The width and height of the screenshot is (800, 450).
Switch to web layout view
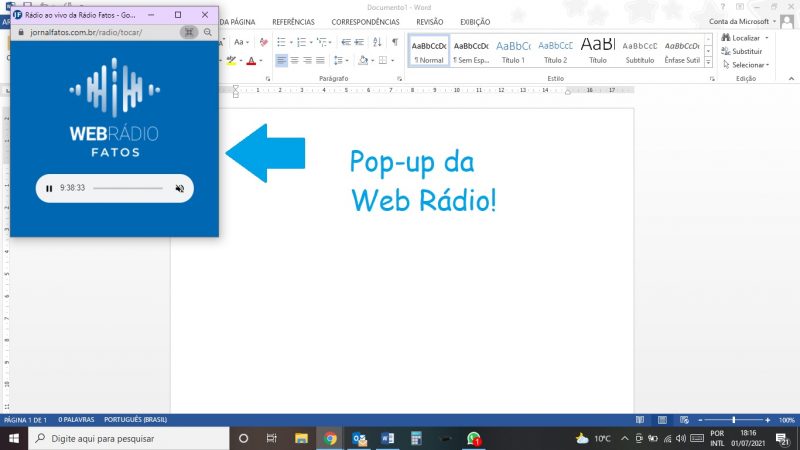pyautogui.click(x=684, y=420)
